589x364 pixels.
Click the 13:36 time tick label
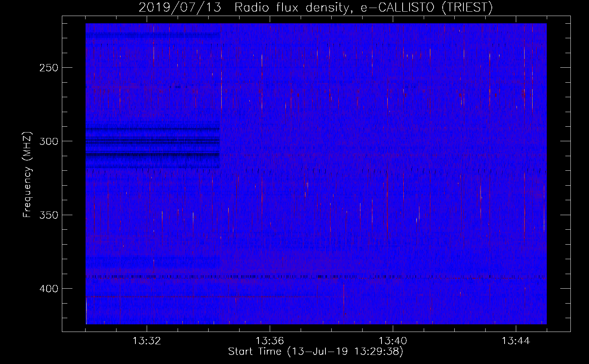(x=270, y=341)
